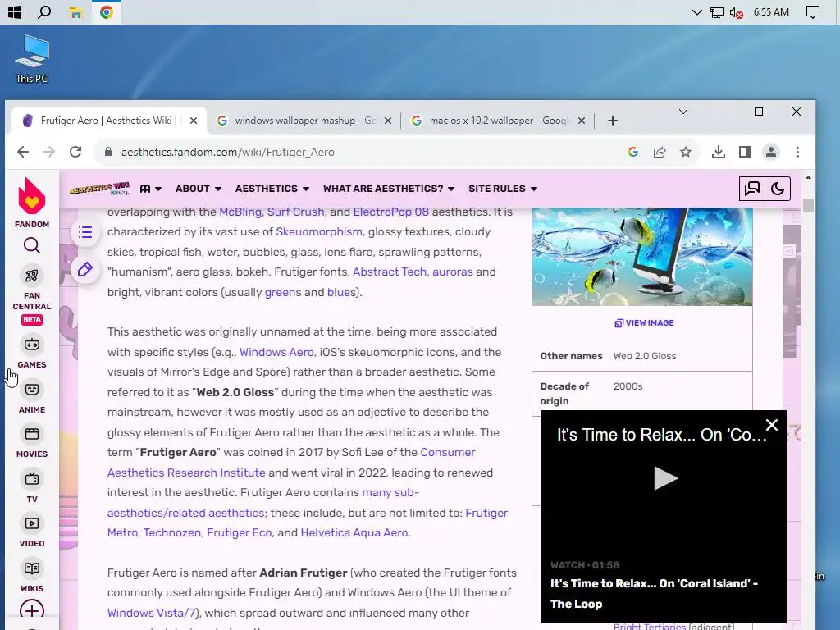The width and height of the screenshot is (840, 630).
Task: Open the McBling link
Action: click(240, 212)
